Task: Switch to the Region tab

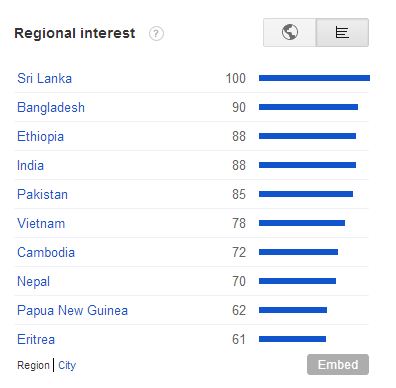Action: point(33,365)
